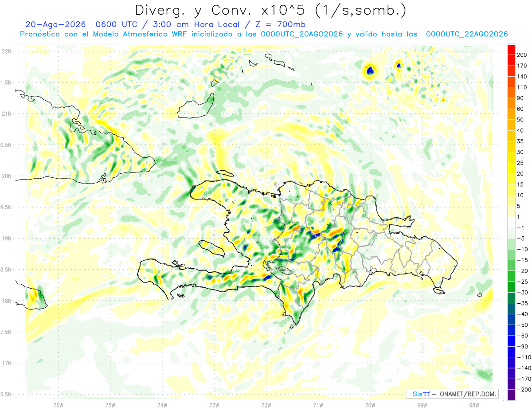The height and width of the screenshot is (411, 532).
Task: Click the color scale value '140'
Action: tap(522, 76)
